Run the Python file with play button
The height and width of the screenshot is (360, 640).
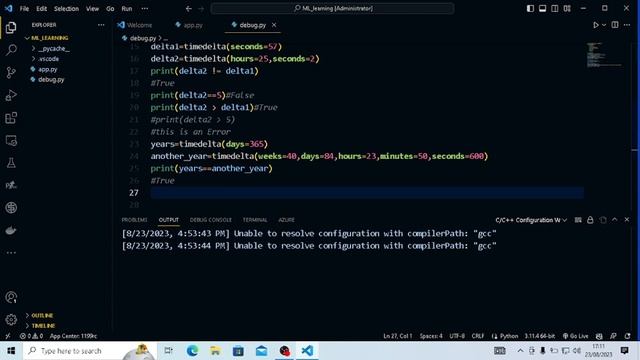point(596,25)
